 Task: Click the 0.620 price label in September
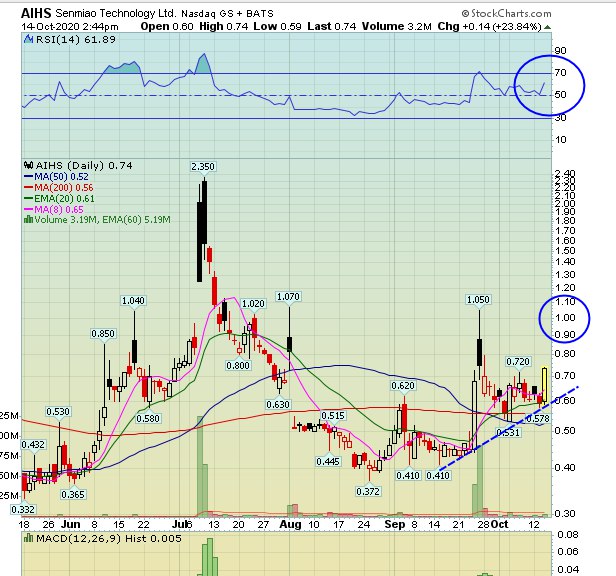pos(403,385)
